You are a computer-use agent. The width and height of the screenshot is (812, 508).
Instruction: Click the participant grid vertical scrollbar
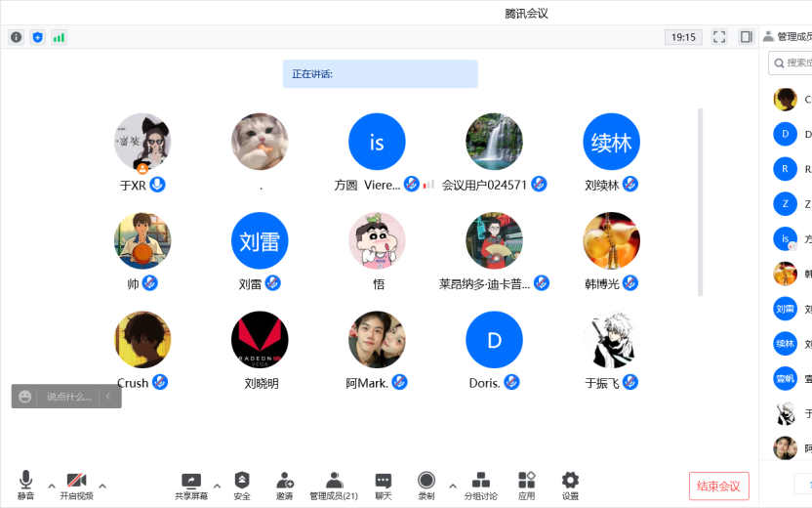[700, 202]
